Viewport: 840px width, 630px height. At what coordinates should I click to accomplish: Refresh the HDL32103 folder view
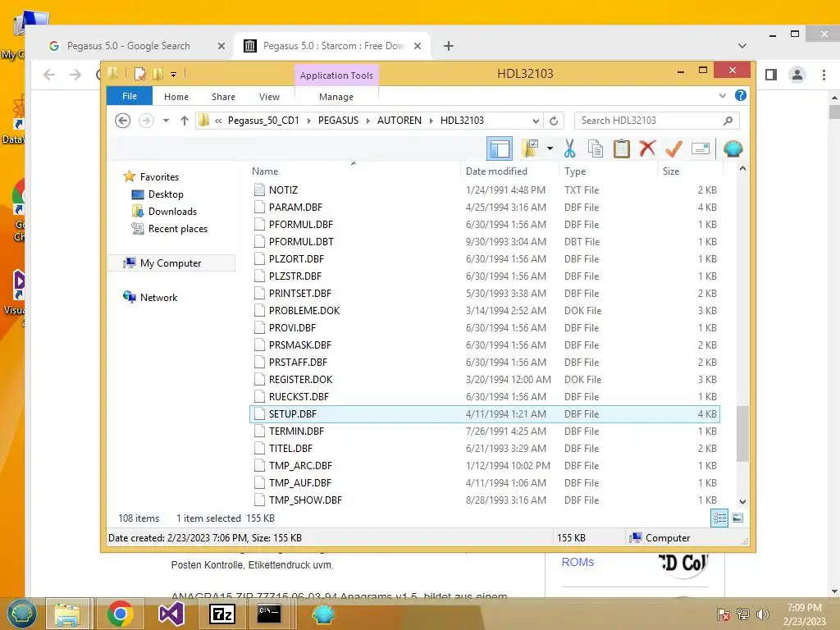point(554,121)
